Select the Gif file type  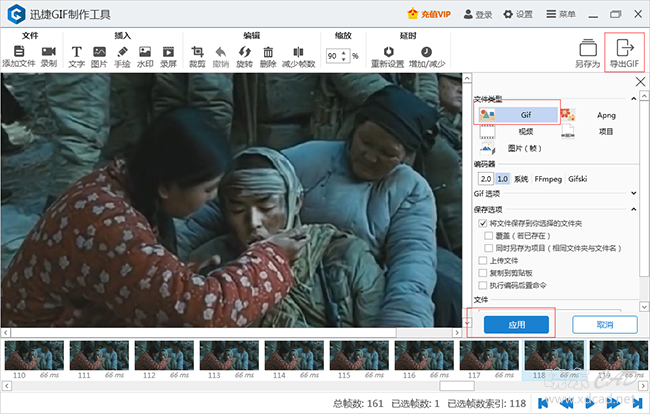518,115
